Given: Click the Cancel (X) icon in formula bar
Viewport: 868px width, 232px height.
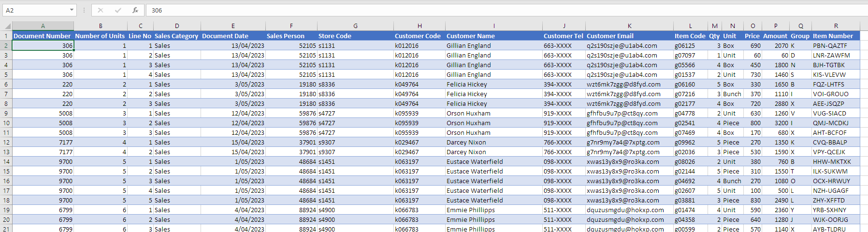Looking at the screenshot, I should (x=100, y=10).
